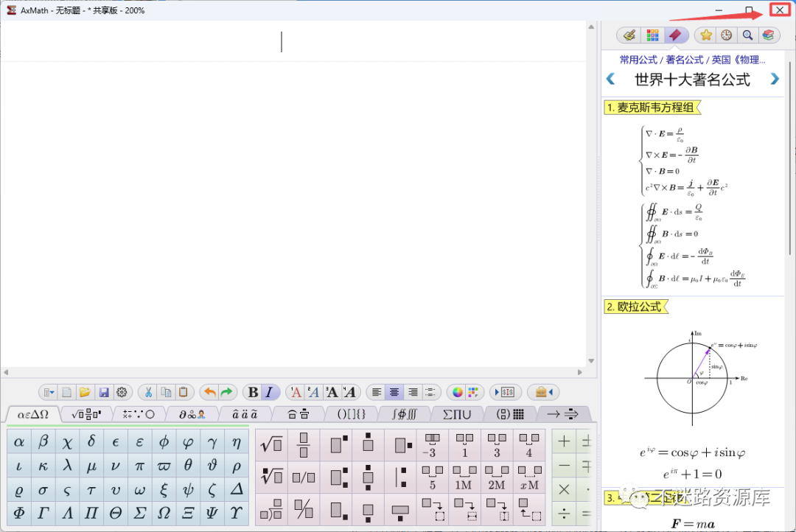The height and width of the screenshot is (532, 796).
Task: Select font style 4 italic black A
Action: [349, 392]
